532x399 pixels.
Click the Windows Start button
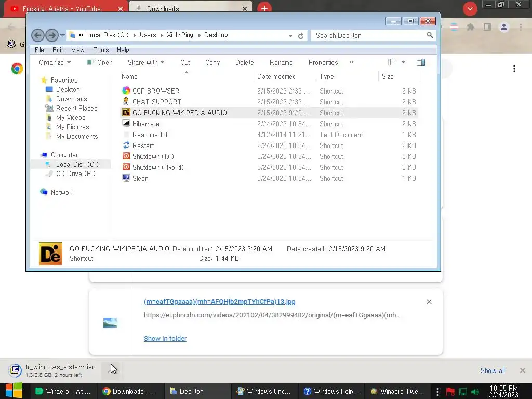tap(14, 391)
